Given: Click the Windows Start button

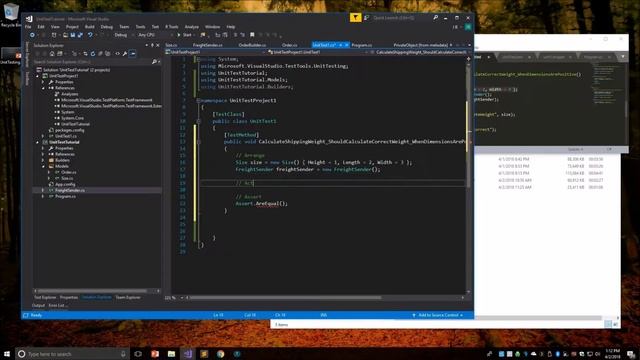Looking at the screenshot, I should [x=7, y=354].
